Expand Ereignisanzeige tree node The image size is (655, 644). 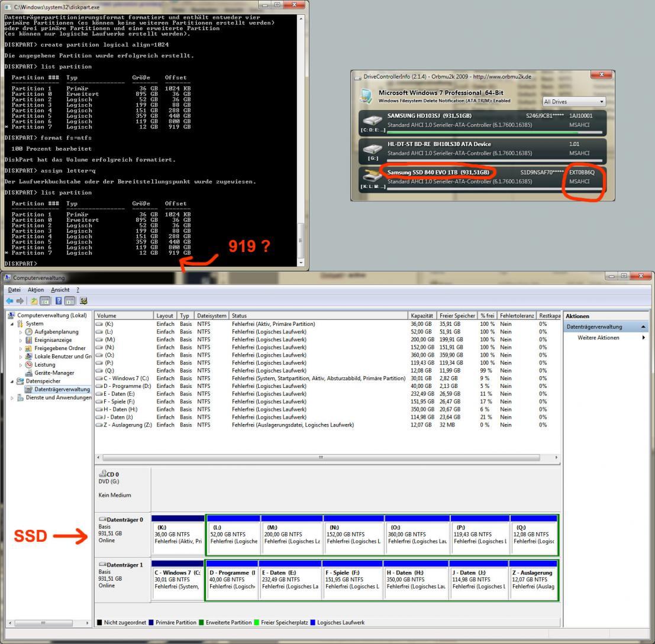[21, 340]
